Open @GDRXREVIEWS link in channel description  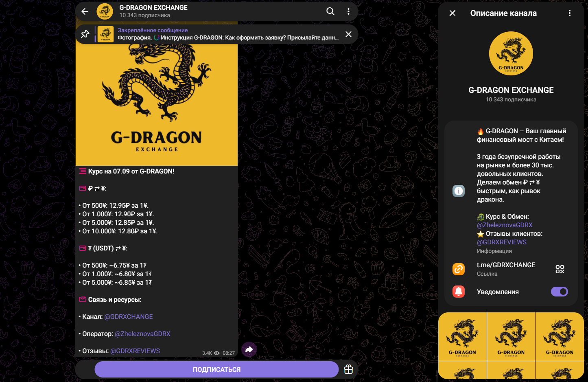(x=502, y=242)
